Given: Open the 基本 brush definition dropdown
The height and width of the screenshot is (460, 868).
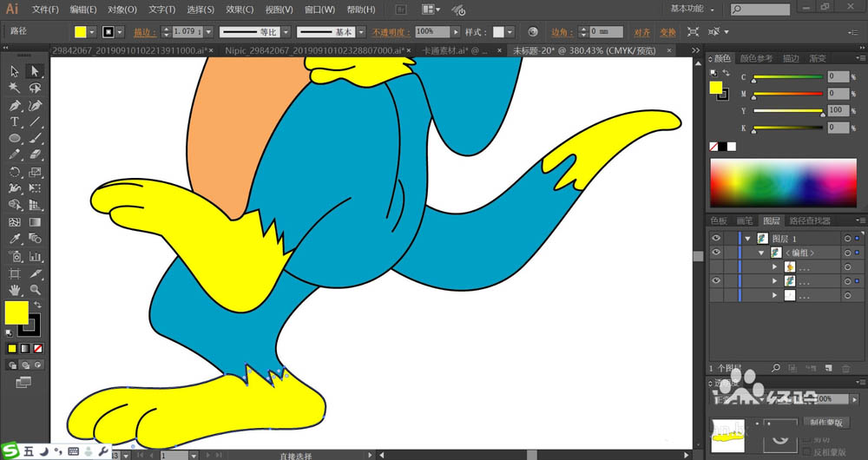Looking at the screenshot, I should pos(361,32).
